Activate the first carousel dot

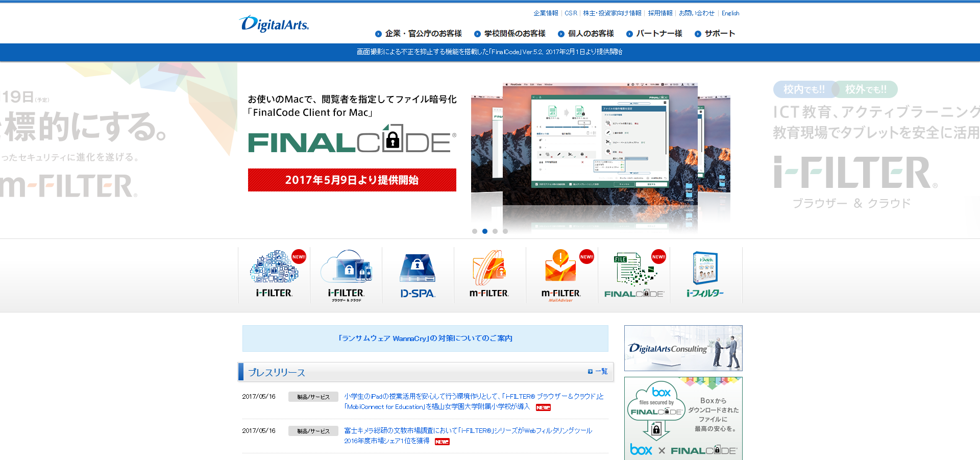(x=474, y=231)
